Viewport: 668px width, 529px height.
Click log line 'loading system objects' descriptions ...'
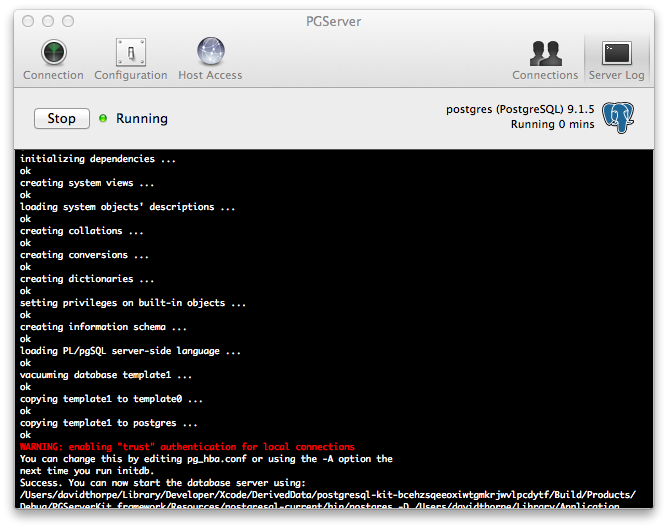(127, 207)
